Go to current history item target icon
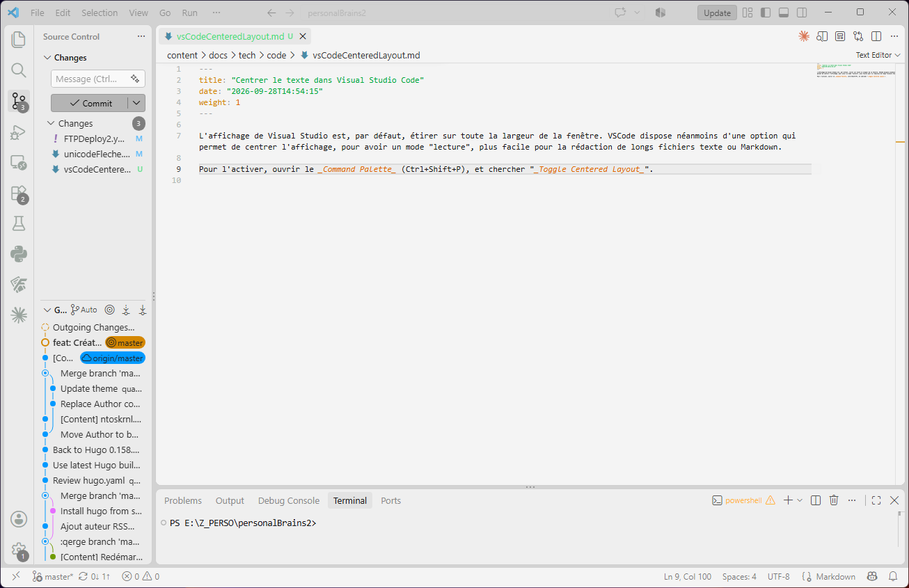The height and width of the screenshot is (588, 909). [109, 310]
